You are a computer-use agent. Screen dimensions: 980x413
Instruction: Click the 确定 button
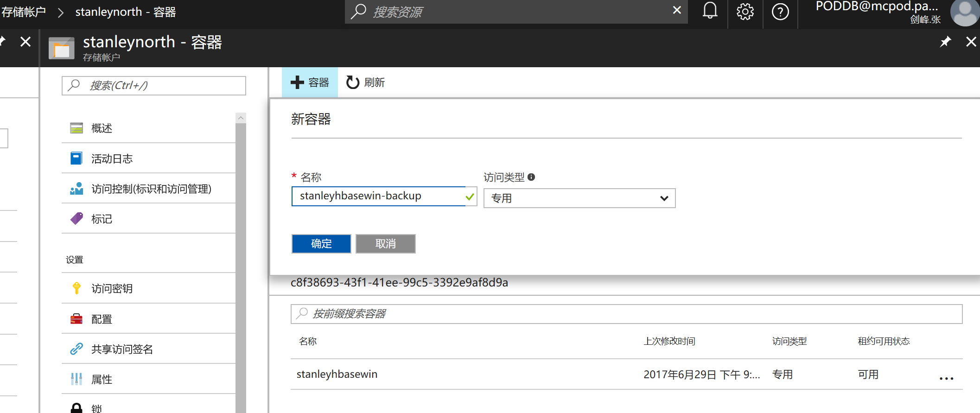point(321,244)
